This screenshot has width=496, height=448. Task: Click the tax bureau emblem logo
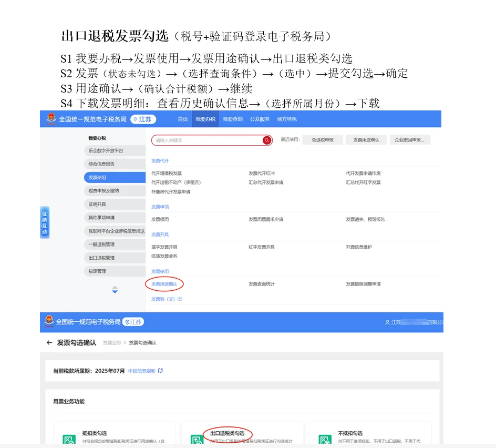click(51, 119)
